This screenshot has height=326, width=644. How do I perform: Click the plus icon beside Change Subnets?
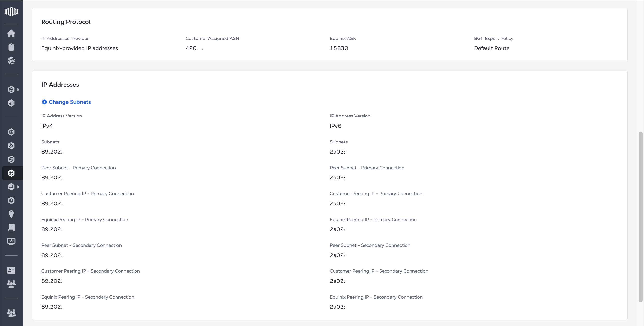(x=44, y=102)
